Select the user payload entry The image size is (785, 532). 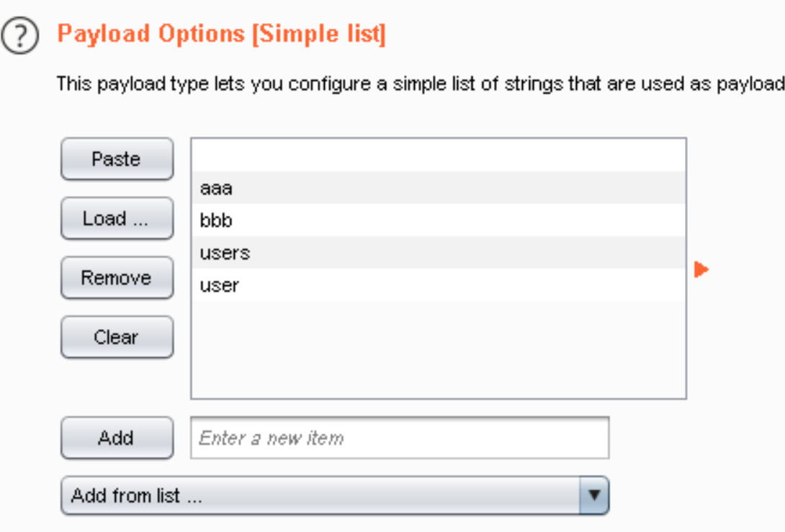439,285
